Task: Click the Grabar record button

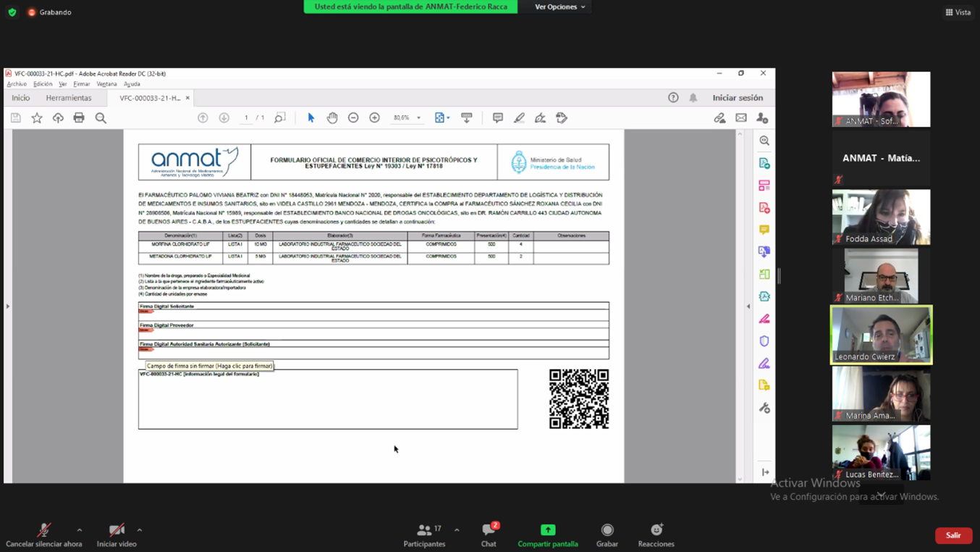Action: (607, 535)
